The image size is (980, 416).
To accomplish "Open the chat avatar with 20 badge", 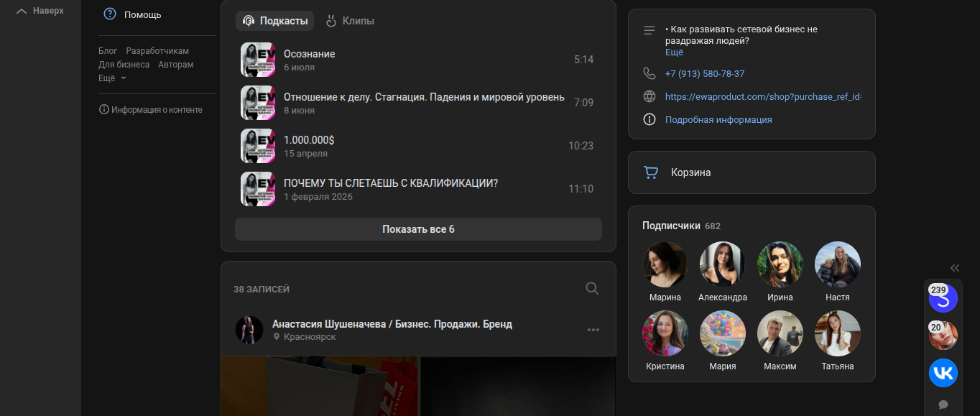I will (x=943, y=336).
